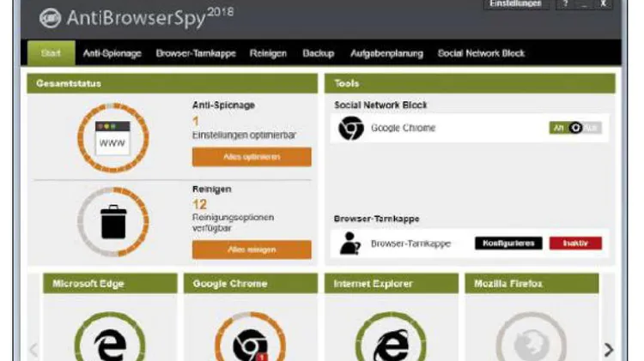Click the Konfigurieren button
This screenshot has width=644, height=361.
pyautogui.click(x=508, y=244)
